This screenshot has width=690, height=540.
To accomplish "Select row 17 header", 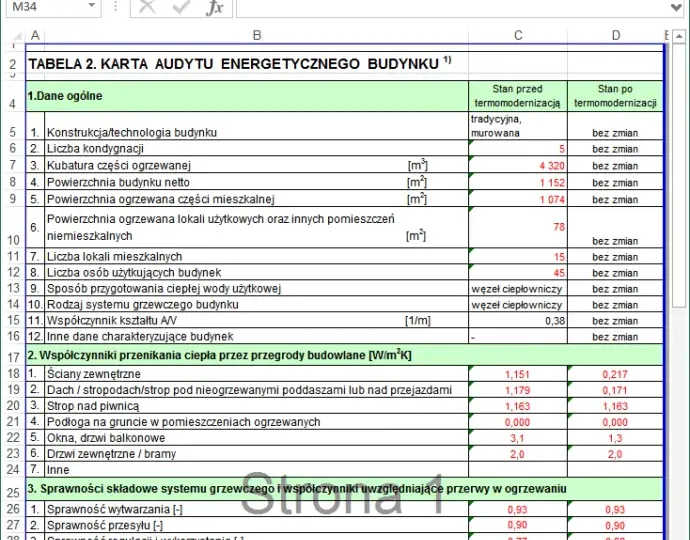I will point(13,355).
